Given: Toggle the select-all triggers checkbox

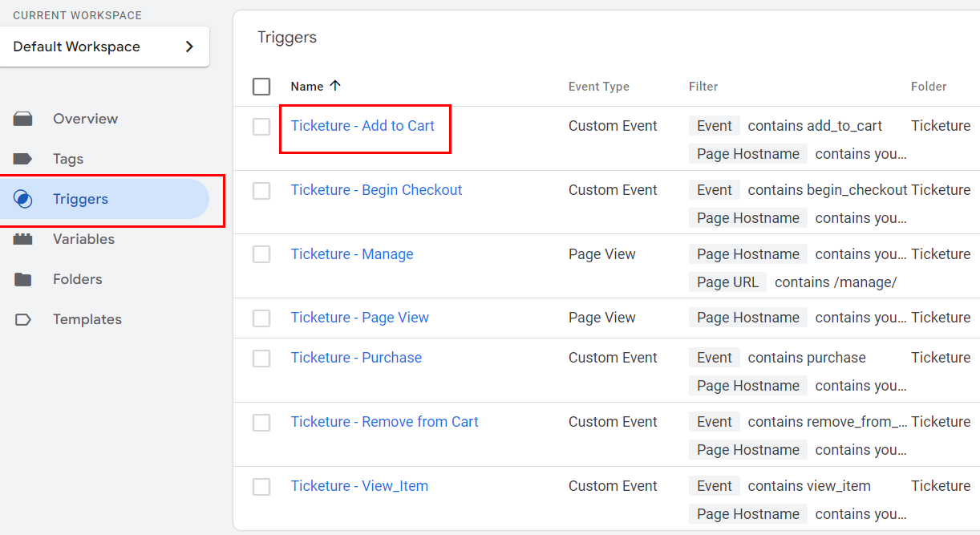Looking at the screenshot, I should point(261,87).
